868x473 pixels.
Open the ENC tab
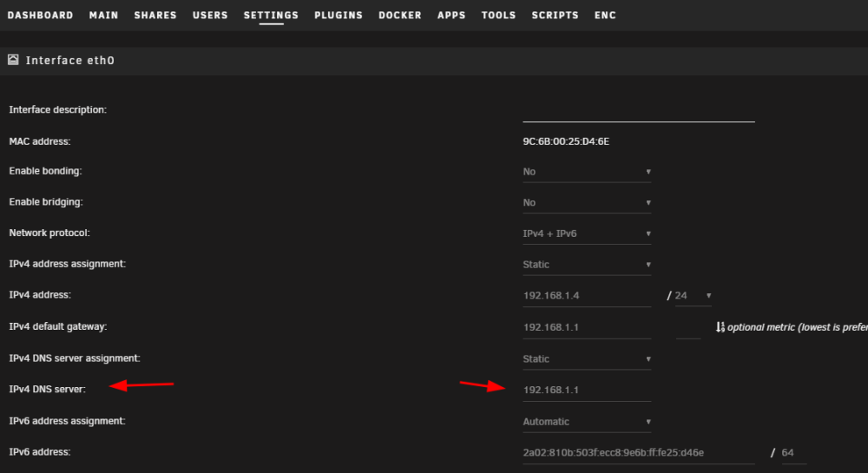pyautogui.click(x=605, y=16)
